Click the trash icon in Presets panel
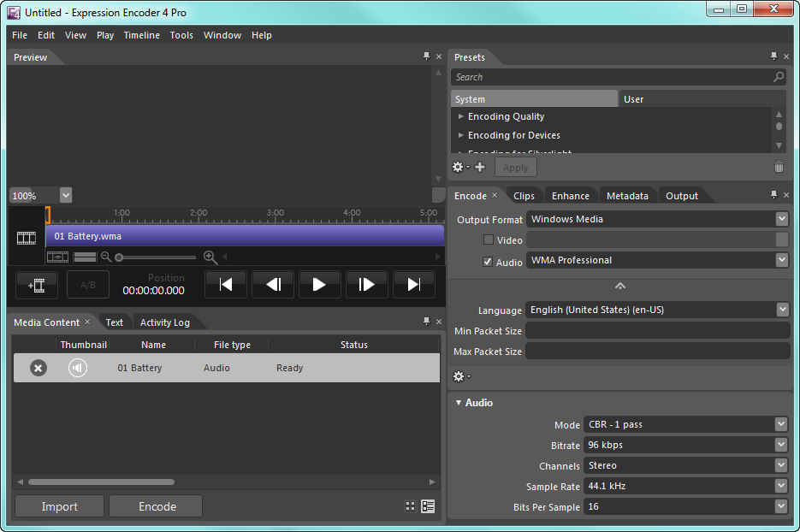Viewport: 800px width, 532px height. 779,167
